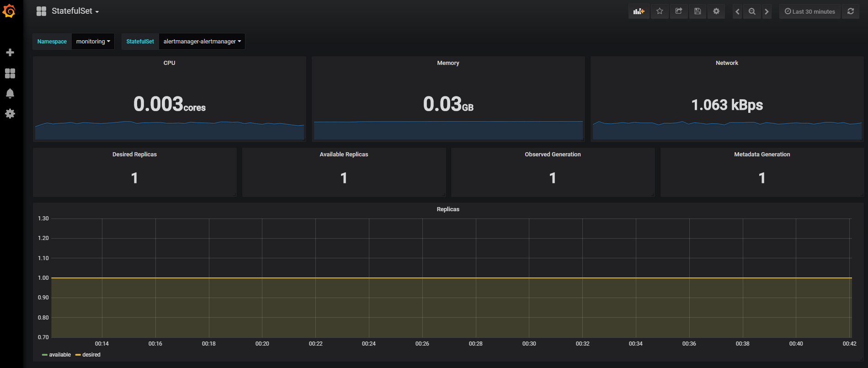Click the yellow desired legend color swatch
The width and height of the screenshot is (868, 368).
tap(78, 355)
